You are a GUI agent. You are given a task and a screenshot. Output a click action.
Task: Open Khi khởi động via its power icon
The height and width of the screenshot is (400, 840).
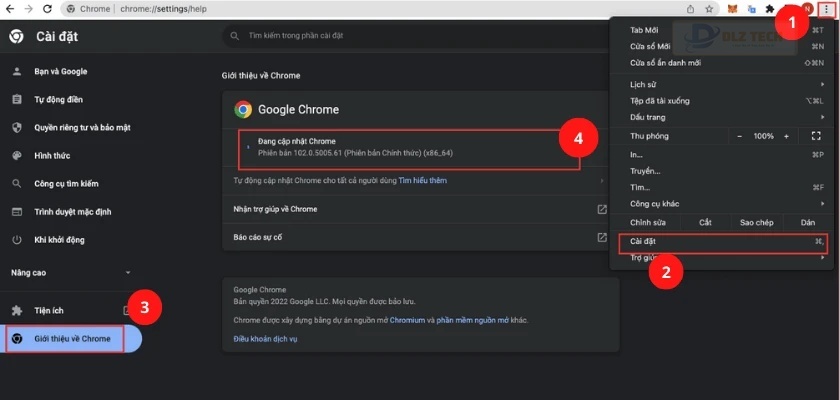(17, 239)
